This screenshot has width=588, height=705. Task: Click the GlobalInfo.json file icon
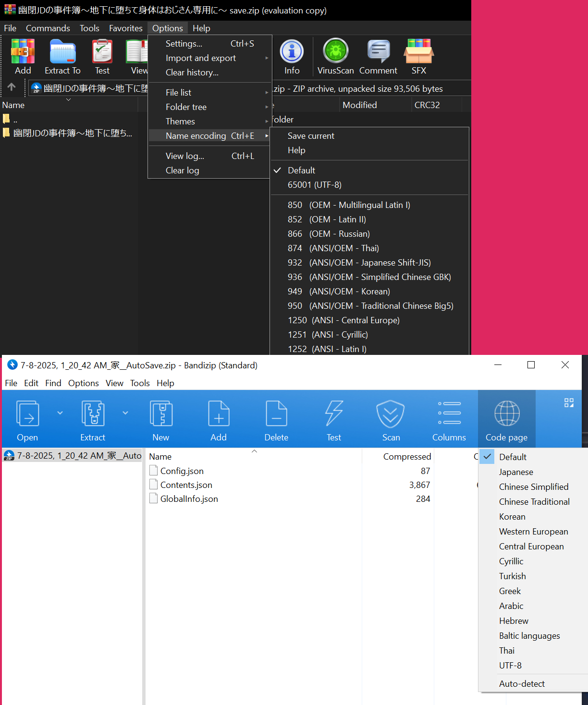click(x=153, y=498)
